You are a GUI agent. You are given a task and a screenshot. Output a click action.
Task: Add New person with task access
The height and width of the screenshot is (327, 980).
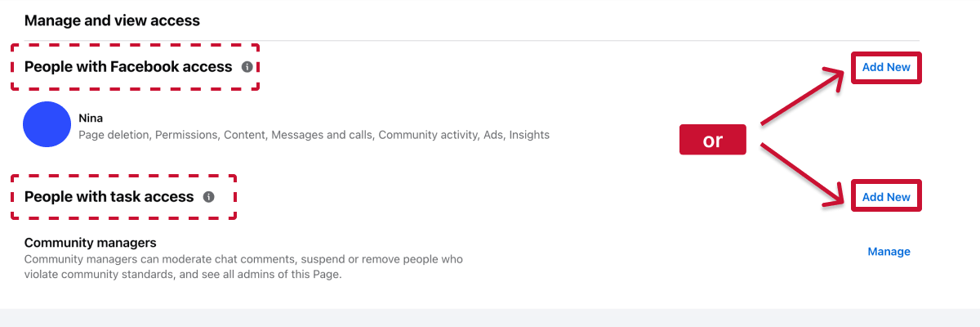click(x=886, y=197)
